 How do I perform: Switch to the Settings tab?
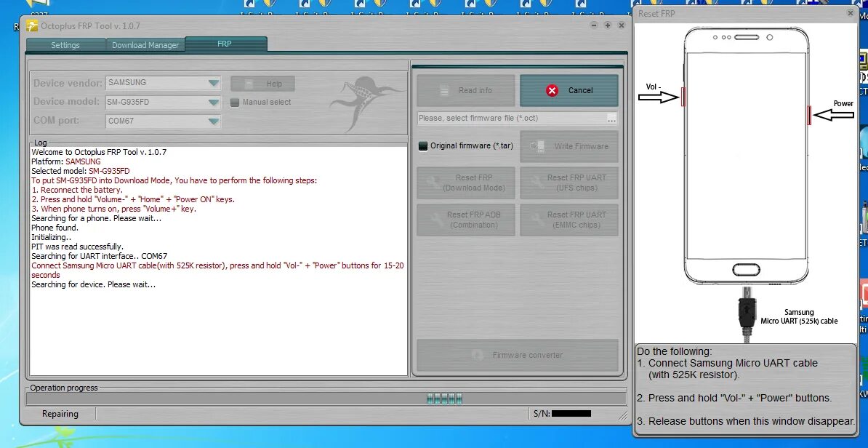(x=65, y=45)
